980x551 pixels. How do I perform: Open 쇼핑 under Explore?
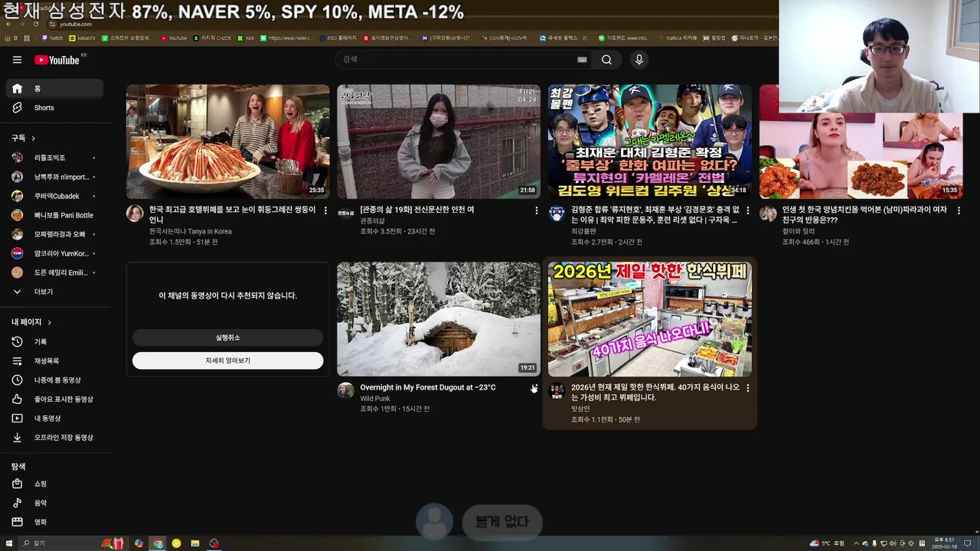pos(54,484)
